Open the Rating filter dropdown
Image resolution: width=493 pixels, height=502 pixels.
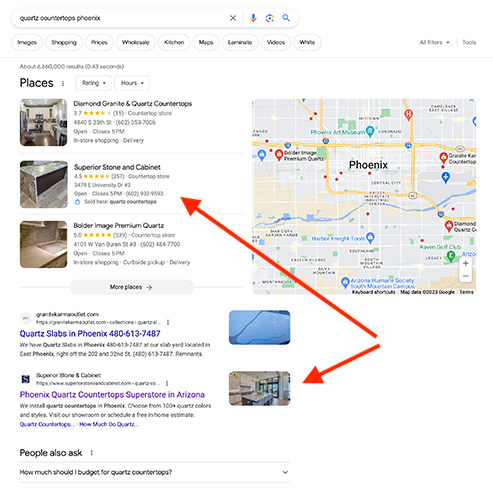point(94,83)
